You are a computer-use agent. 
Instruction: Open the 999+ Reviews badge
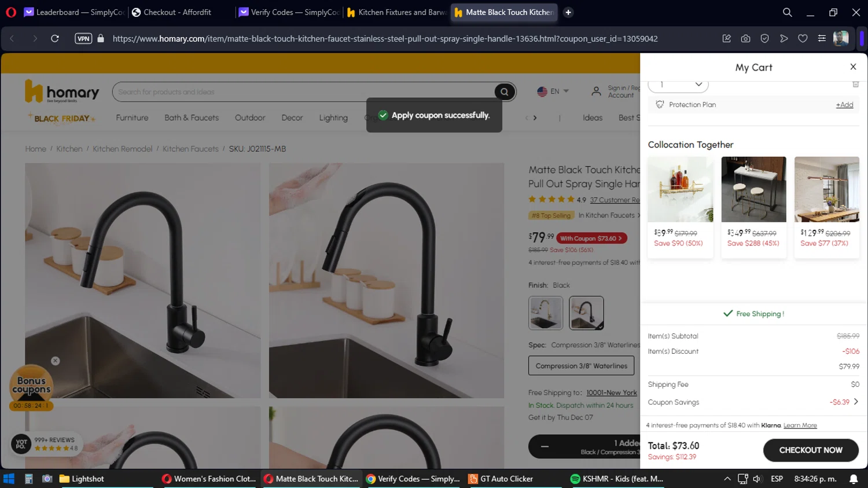tap(46, 444)
